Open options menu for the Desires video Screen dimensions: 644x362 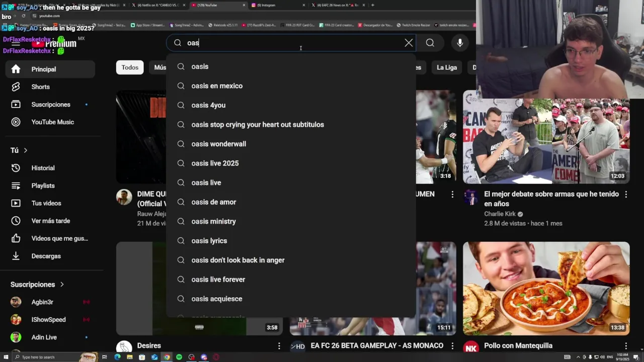click(x=279, y=346)
